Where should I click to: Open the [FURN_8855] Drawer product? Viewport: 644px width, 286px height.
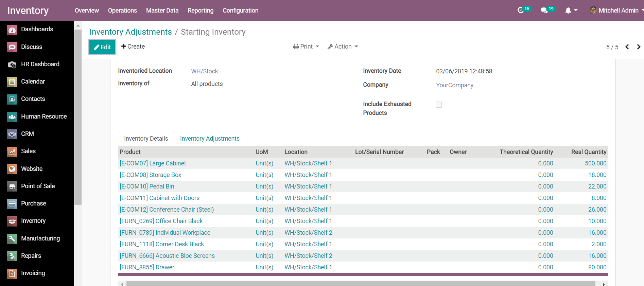(x=147, y=267)
